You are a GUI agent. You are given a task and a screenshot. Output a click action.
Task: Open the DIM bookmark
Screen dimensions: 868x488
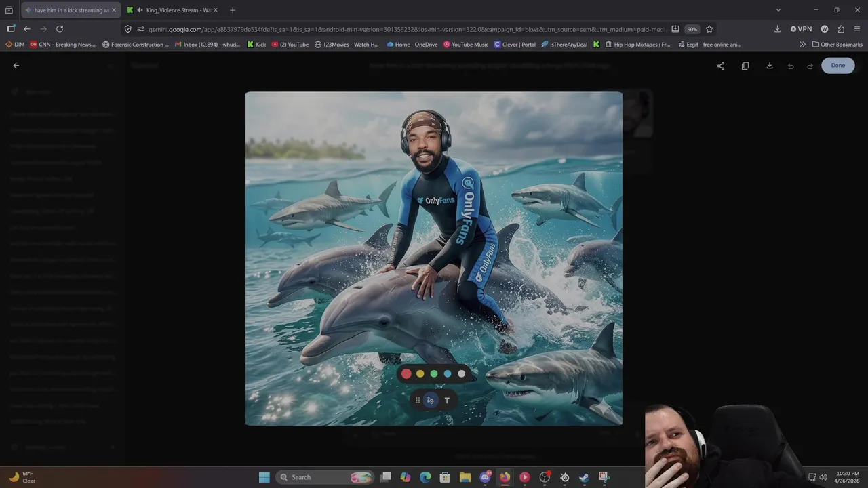pyautogui.click(x=15, y=45)
